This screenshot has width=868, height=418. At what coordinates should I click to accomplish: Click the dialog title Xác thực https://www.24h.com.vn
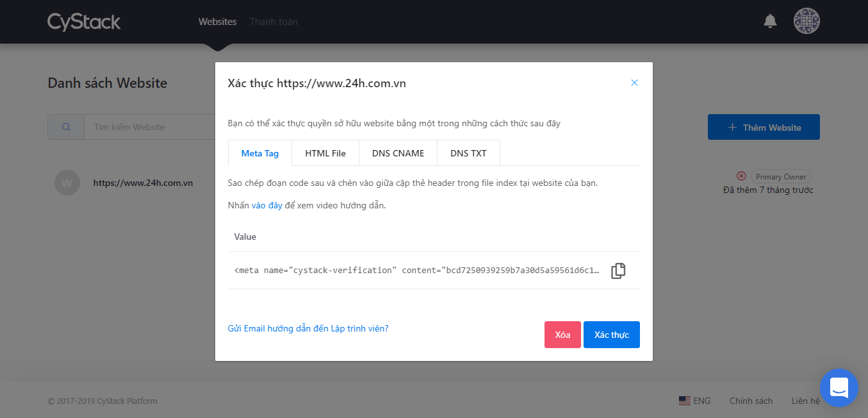tap(317, 83)
